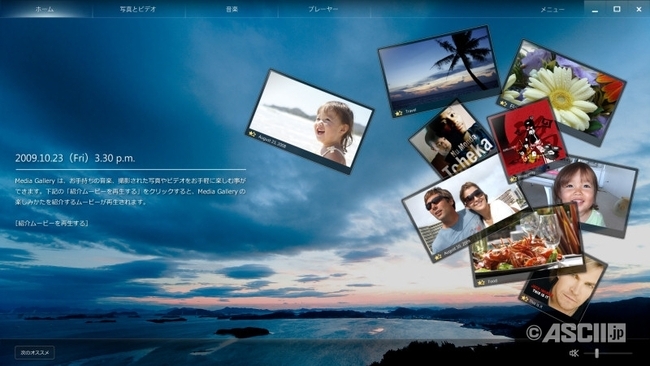Click the 次のオススメ button

[x=35, y=353]
